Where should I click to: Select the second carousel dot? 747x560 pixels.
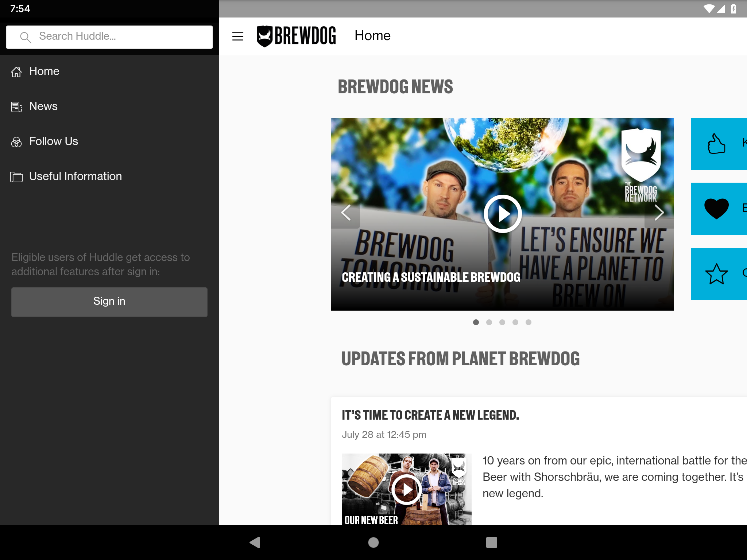tap(489, 322)
